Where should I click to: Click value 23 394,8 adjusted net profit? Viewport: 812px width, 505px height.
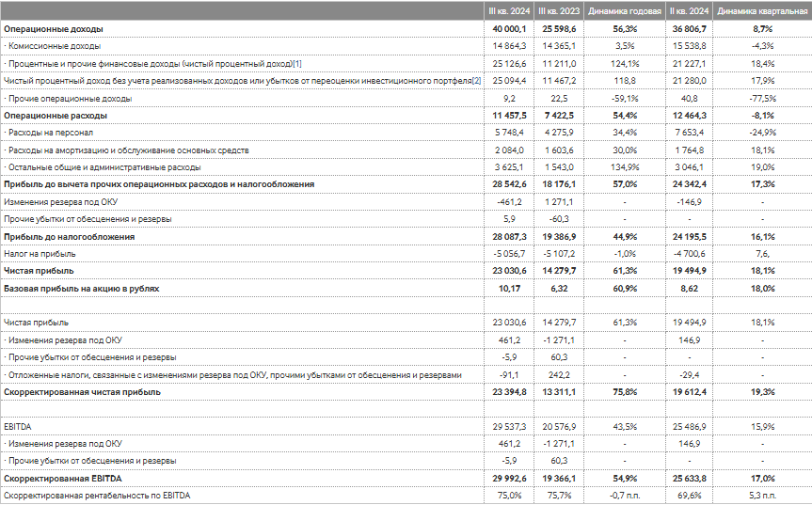pyautogui.click(x=509, y=392)
